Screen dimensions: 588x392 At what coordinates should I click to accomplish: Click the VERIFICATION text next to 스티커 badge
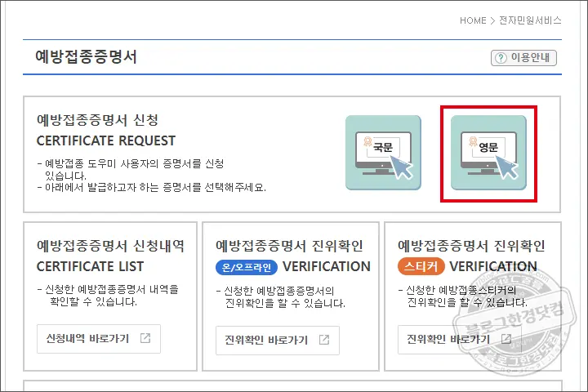pos(493,266)
